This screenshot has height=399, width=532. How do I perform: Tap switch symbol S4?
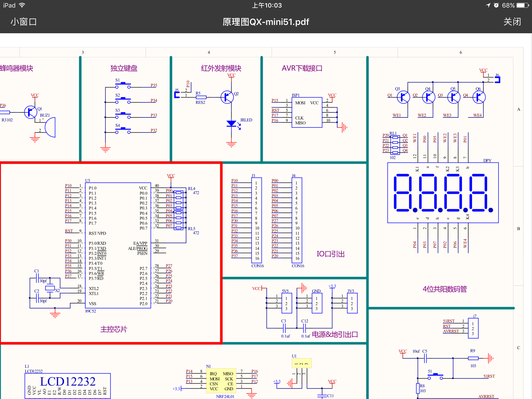[123, 131]
